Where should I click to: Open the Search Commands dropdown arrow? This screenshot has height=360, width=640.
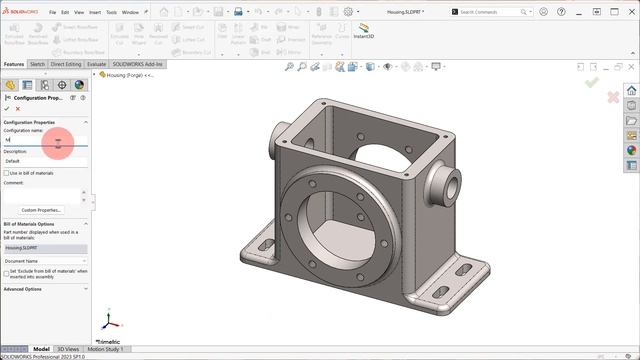pyautogui.click(x=531, y=12)
